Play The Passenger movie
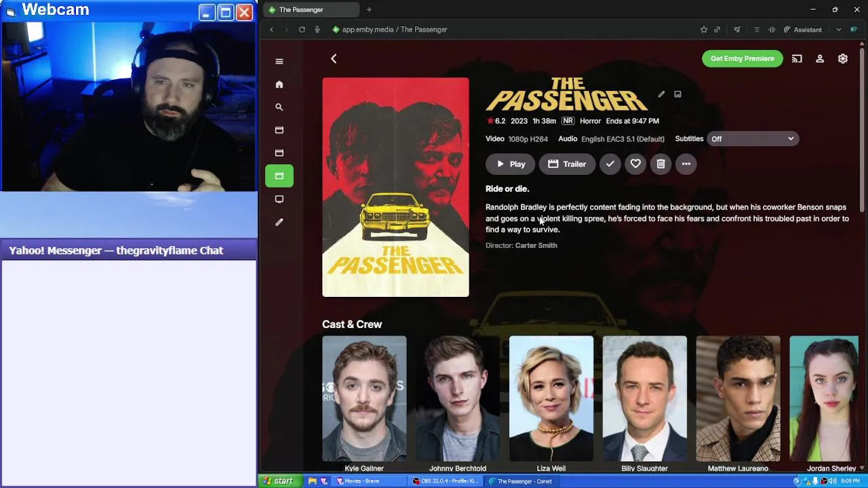Image resolution: width=868 pixels, height=488 pixels. click(510, 164)
